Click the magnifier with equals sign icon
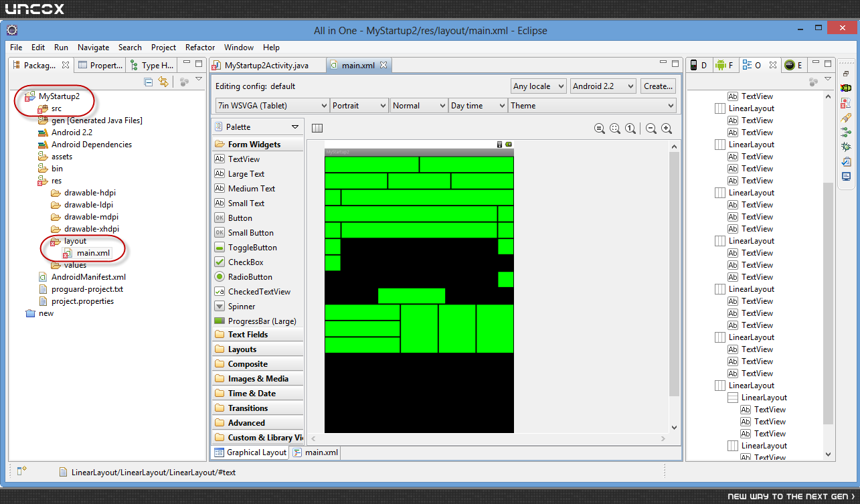Screen dimensions: 860x504 point(600,129)
